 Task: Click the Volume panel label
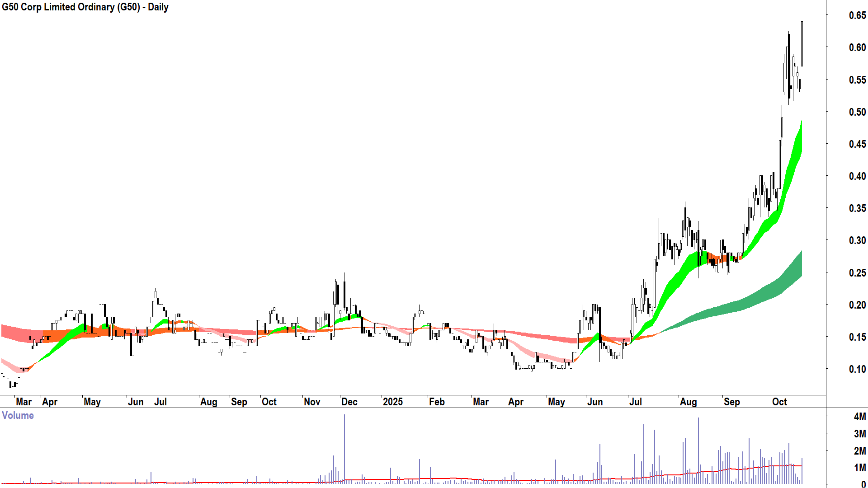pyautogui.click(x=18, y=416)
